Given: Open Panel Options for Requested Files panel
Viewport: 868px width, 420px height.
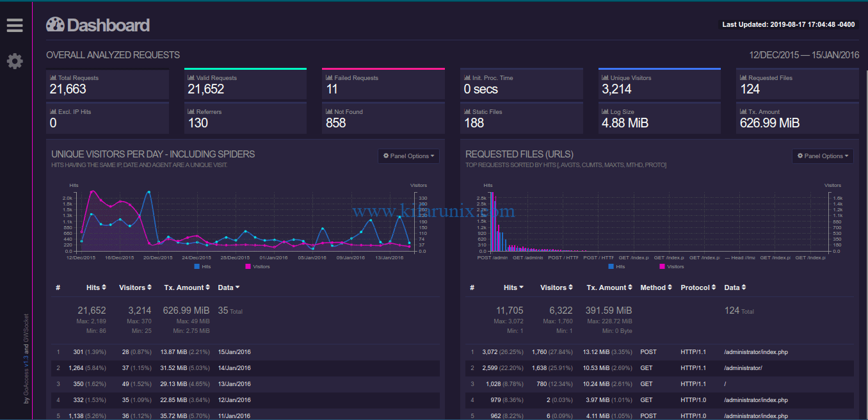Looking at the screenshot, I should tap(823, 156).
